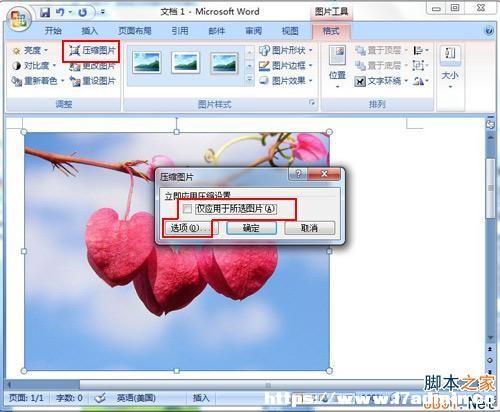Click the dialog help question mark button
Viewport: 500px width, 412px height.
[298, 174]
